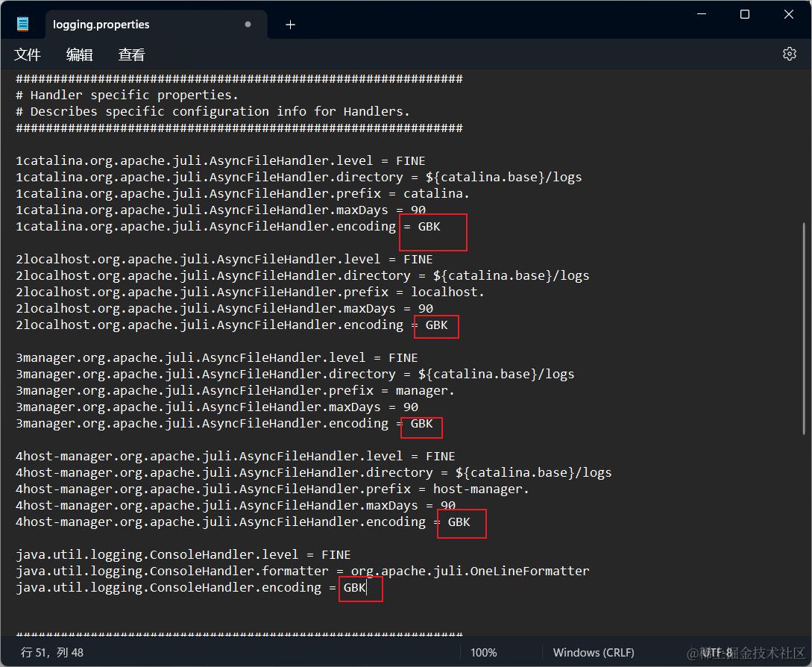The image size is (812, 667).
Task: Open the settings gear icon
Action: pos(789,54)
